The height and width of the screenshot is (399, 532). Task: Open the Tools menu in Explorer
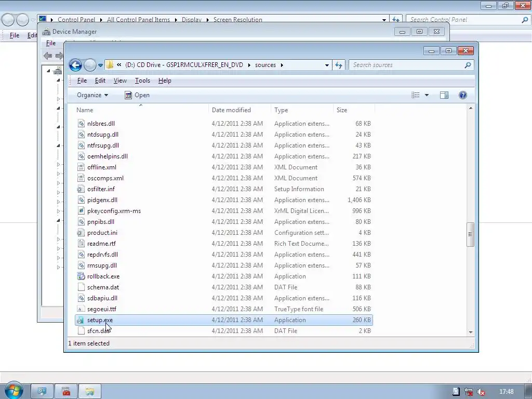click(x=142, y=81)
